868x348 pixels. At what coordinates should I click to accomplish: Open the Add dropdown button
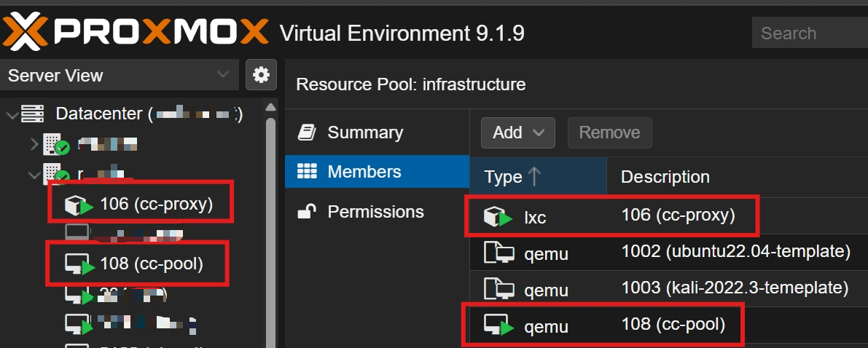coord(517,133)
